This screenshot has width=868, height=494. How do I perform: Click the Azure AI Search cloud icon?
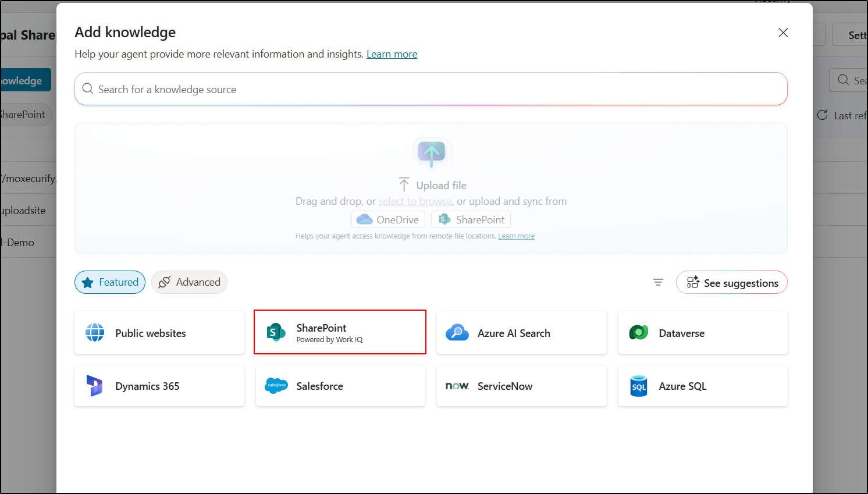tap(457, 333)
